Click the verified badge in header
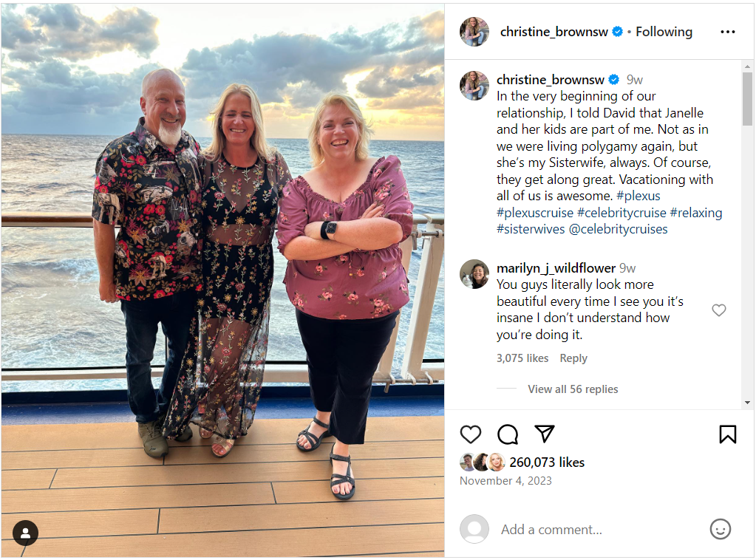756x560 pixels. pyautogui.click(x=617, y=32)
